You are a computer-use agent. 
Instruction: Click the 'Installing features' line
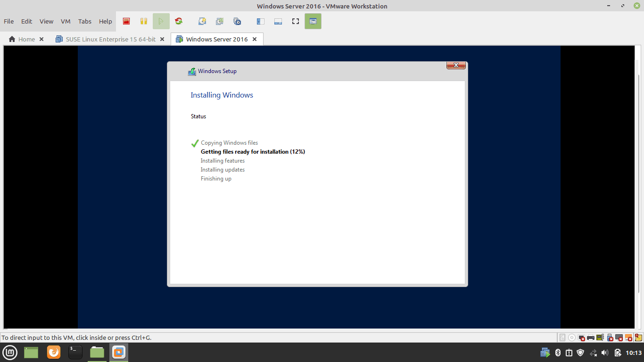[223, 161]
